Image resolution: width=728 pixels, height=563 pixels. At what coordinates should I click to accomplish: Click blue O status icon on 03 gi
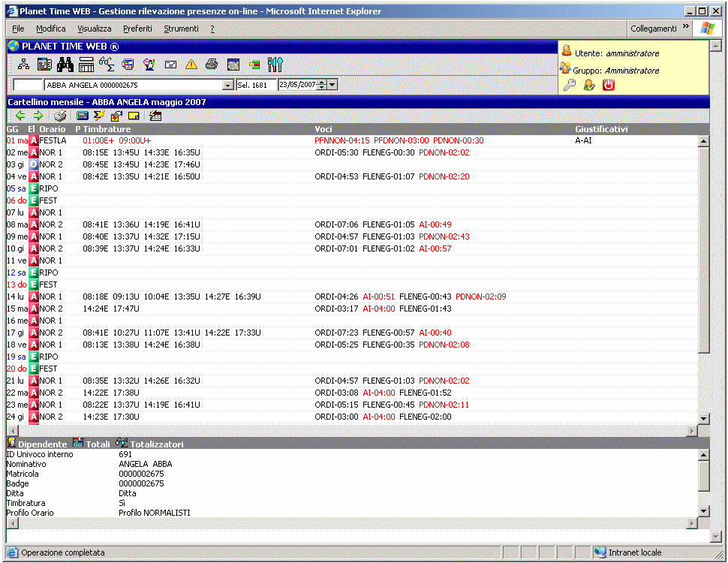click(34, 164)
